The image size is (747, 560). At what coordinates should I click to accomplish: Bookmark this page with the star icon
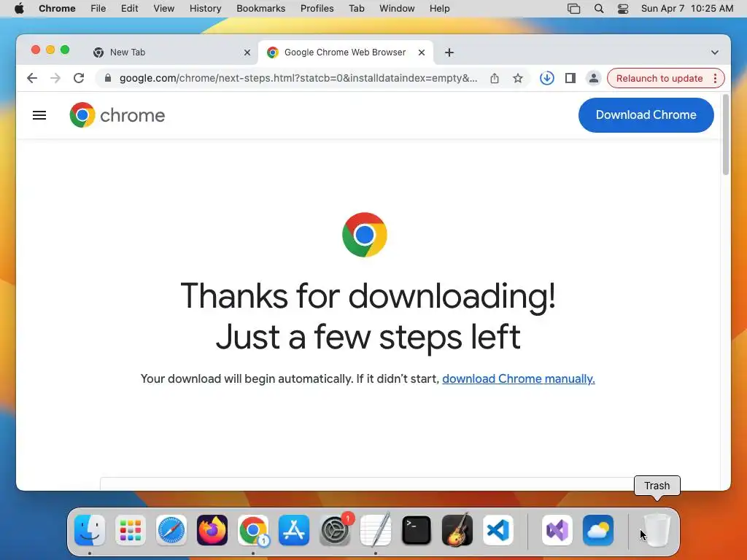click(518, 78)
